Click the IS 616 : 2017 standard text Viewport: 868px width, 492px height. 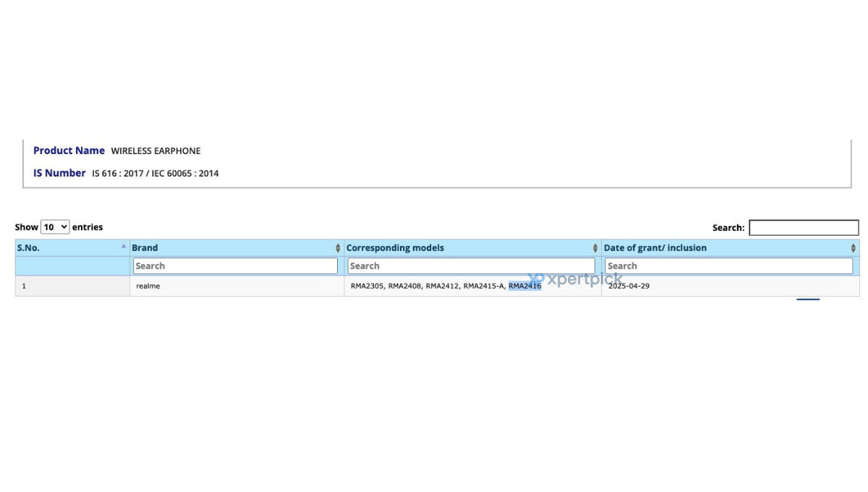pos(118,174)
